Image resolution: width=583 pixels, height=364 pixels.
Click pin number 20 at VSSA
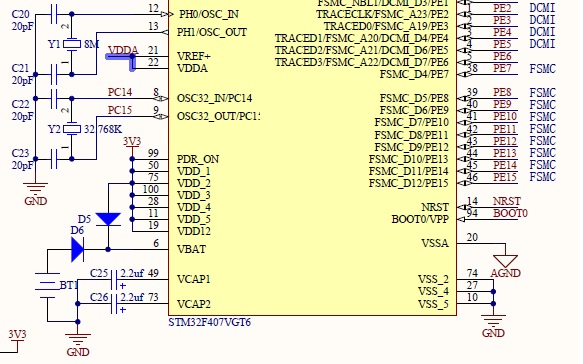coord(472,237)
